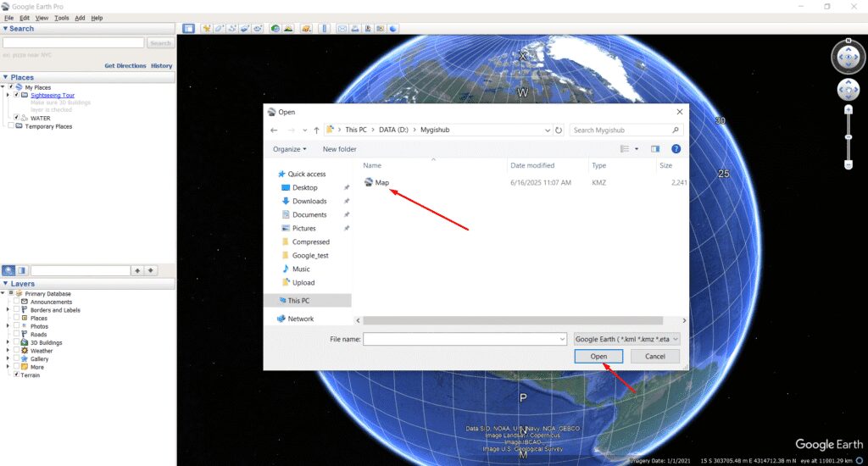Collapse the Search panel header triangle
The height and width of the screenshot is (466, 868).
(x=6, y=29)
